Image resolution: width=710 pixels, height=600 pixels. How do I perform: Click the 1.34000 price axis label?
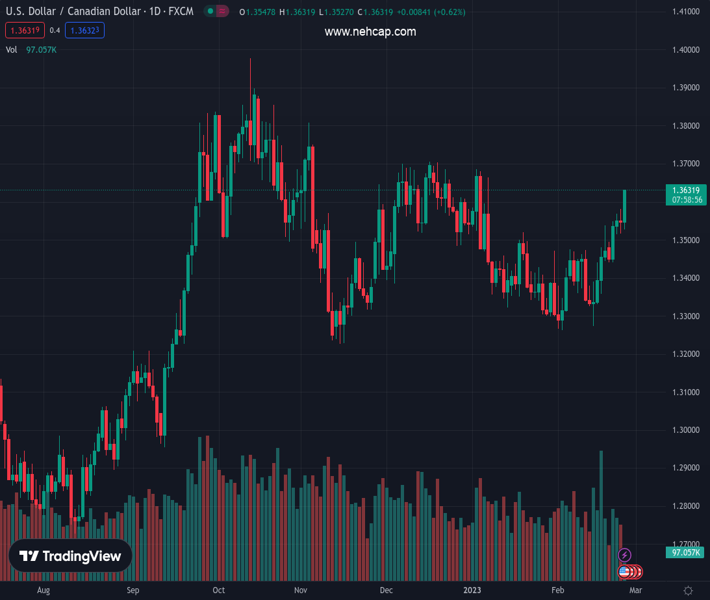click(686, 278)
